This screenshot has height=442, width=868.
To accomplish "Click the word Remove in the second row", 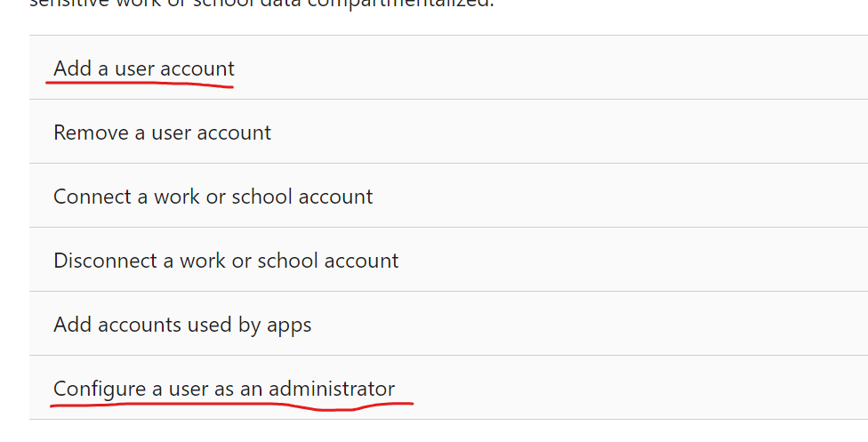I will [x=92, y=133].
